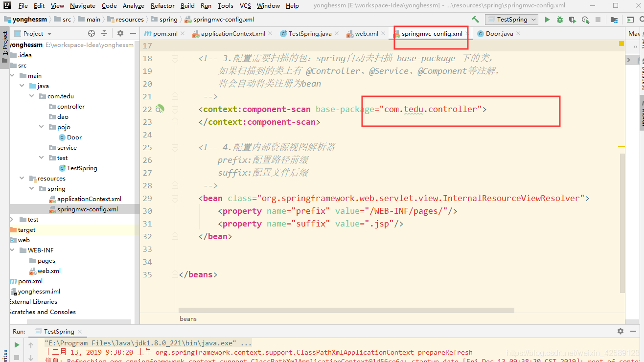Screen dimensions: 644x362
Task: Click the gray stop process icon
Action: tap(598, 20)
